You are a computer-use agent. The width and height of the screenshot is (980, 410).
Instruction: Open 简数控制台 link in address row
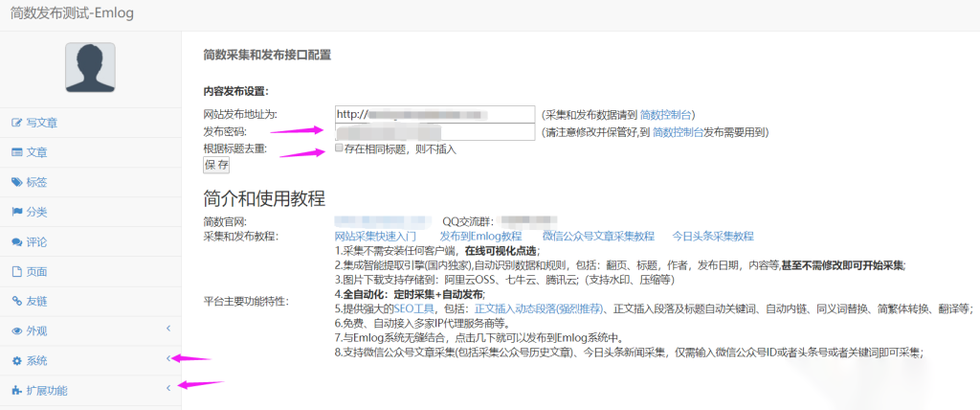666,115
